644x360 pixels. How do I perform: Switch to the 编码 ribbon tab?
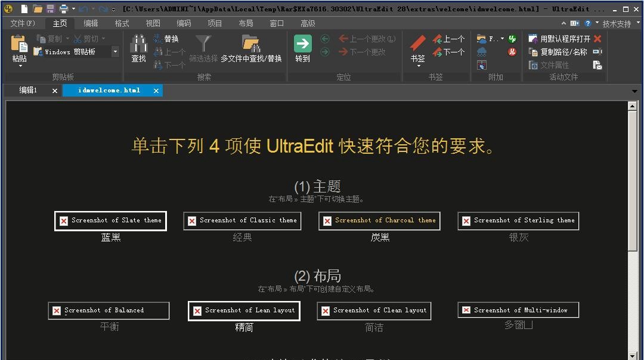tap(184, 23)
